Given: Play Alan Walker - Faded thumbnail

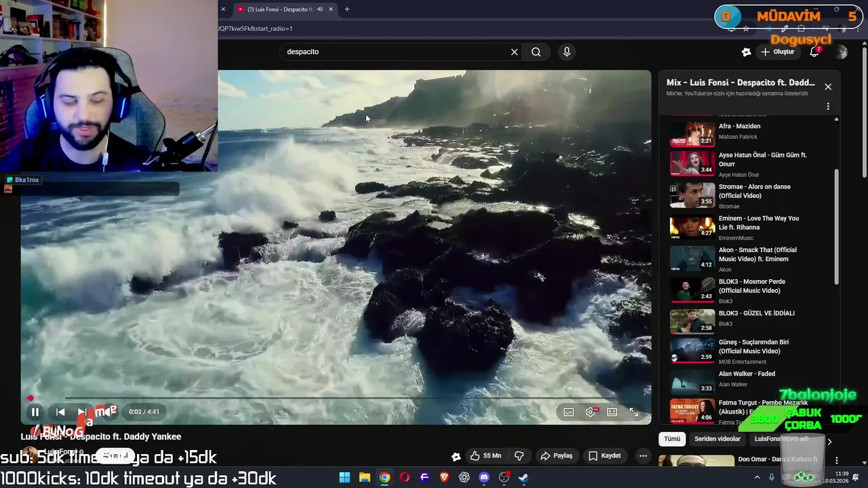Looking at the screenshot, I should pyautogui.click(x=692, y=382).
